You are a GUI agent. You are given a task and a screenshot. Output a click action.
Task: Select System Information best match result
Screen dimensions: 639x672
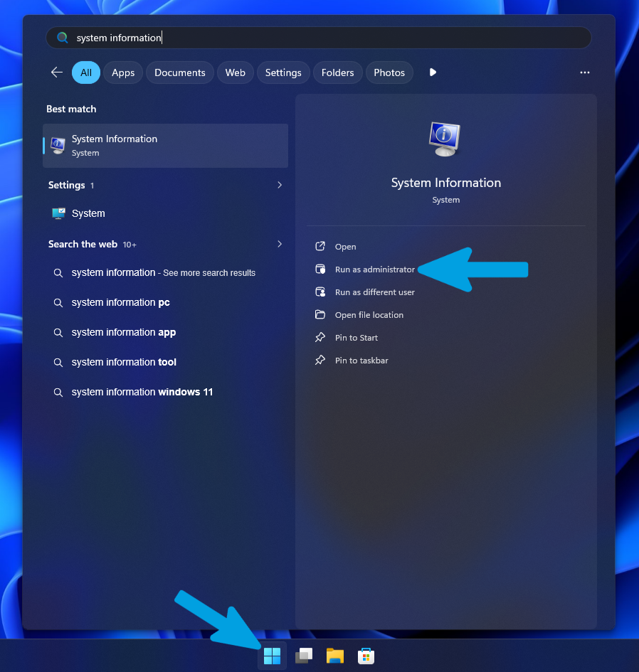coord(165,146)
